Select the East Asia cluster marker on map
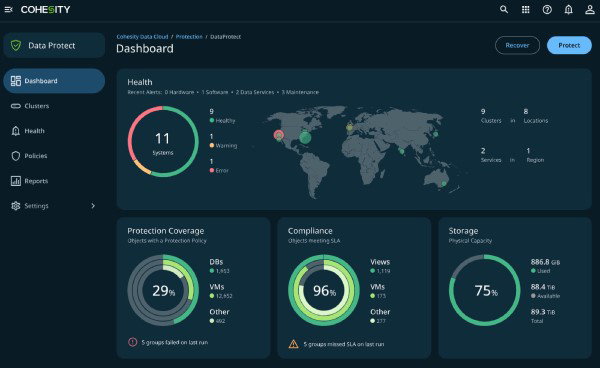 (x=435, y=134)
